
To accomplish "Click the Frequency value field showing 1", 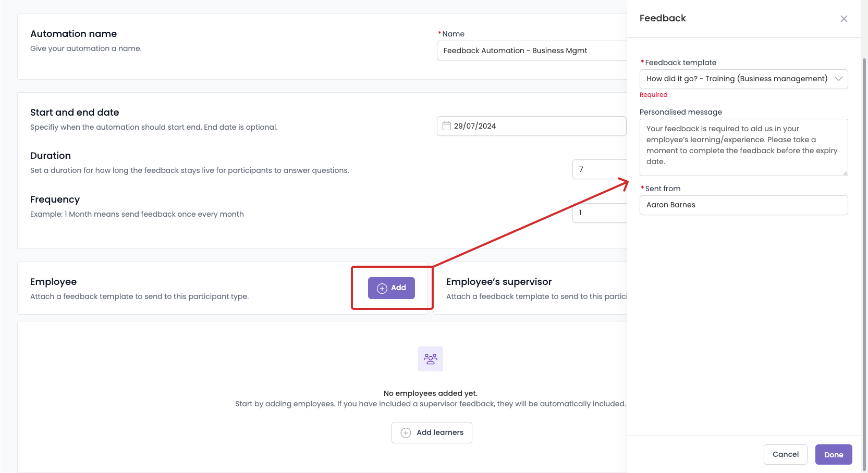I will 600,213.
